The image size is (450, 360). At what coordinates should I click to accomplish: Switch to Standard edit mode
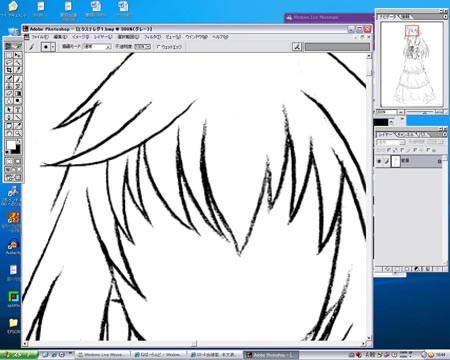(x=9, y=161)
